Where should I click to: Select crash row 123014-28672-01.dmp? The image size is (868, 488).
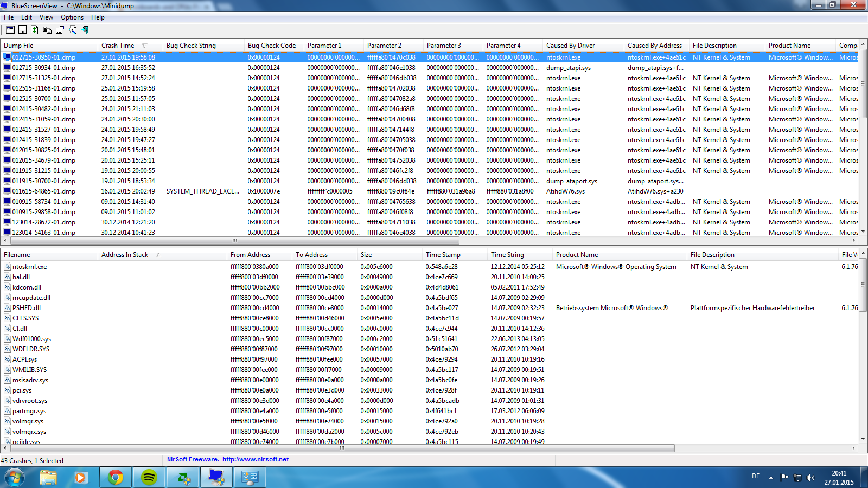tap(429, 222)
